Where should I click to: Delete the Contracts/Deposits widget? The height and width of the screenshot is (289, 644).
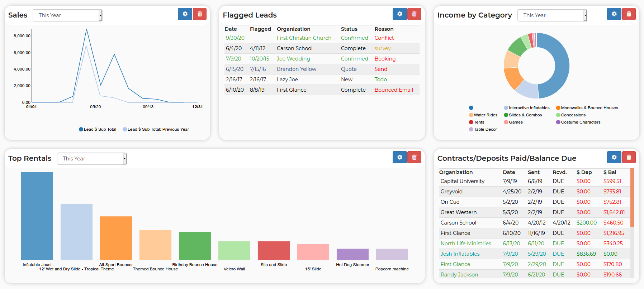(629, 157)
